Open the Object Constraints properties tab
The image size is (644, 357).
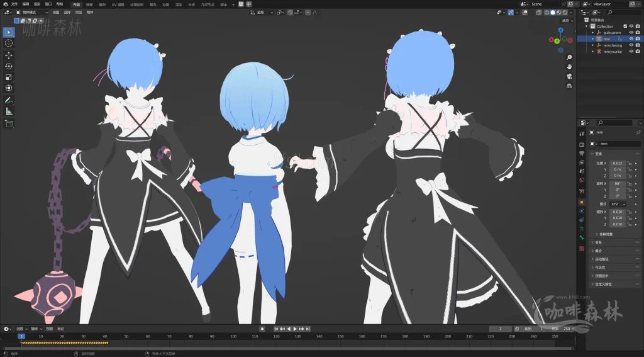582,220
